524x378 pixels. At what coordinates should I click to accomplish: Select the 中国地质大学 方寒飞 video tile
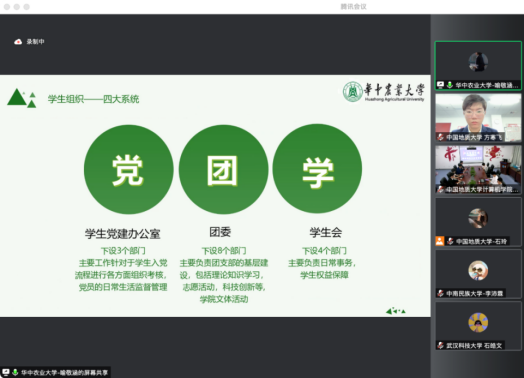(x=478, y=118)
